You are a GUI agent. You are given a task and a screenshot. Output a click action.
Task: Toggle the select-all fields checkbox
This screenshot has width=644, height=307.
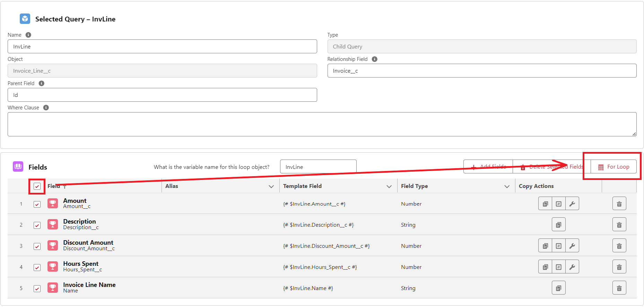tap(37, 187)
